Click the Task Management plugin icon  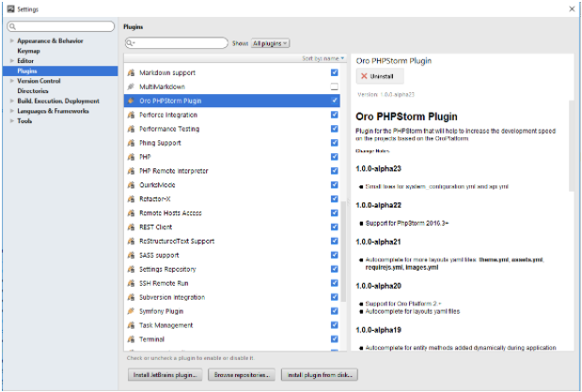pos(131,325)
